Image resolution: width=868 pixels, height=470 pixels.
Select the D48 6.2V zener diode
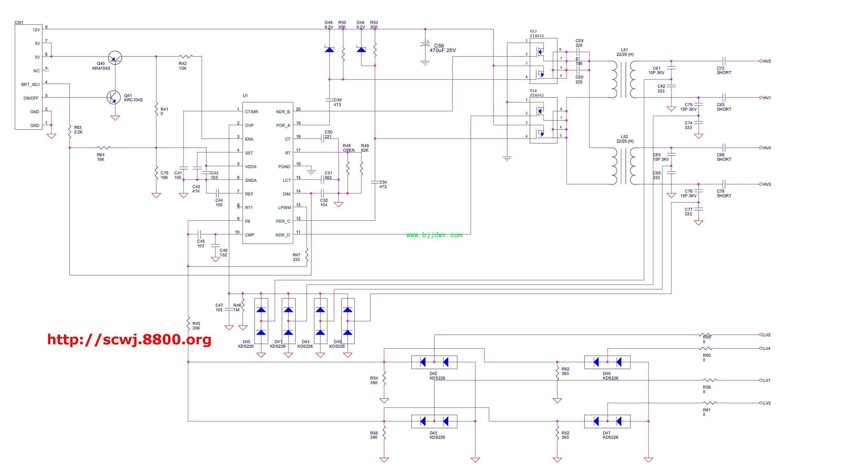pos(329,50)
